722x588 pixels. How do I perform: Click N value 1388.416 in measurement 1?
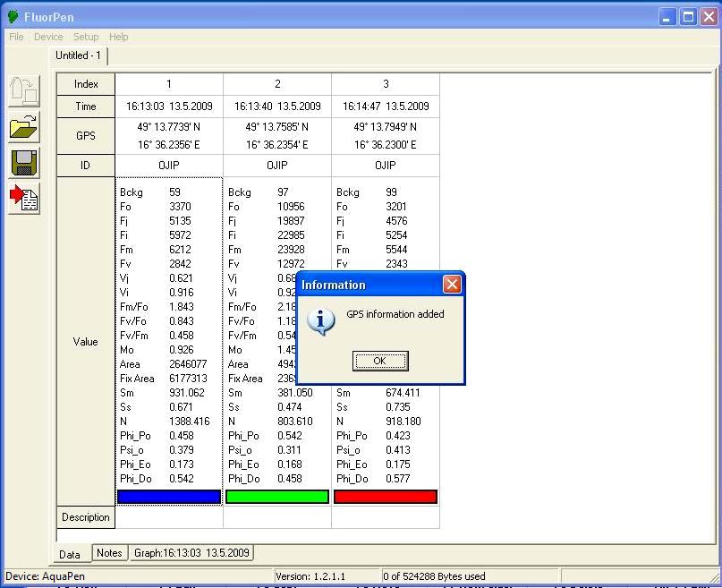[190, 422]
